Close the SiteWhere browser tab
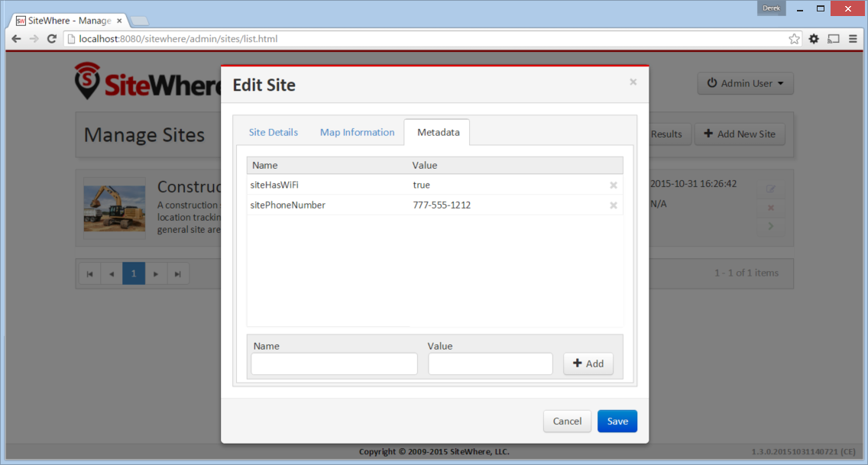 (x=119, y=21)
